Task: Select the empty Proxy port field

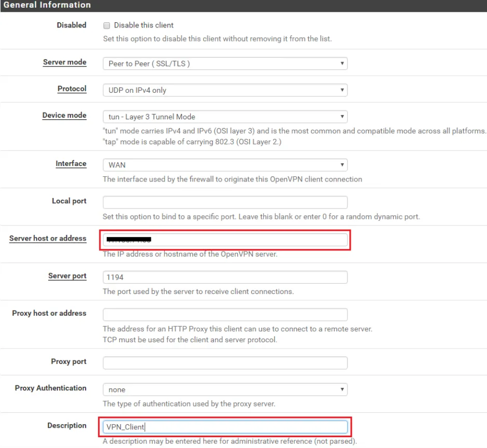Action: click(x=225, y=362)
